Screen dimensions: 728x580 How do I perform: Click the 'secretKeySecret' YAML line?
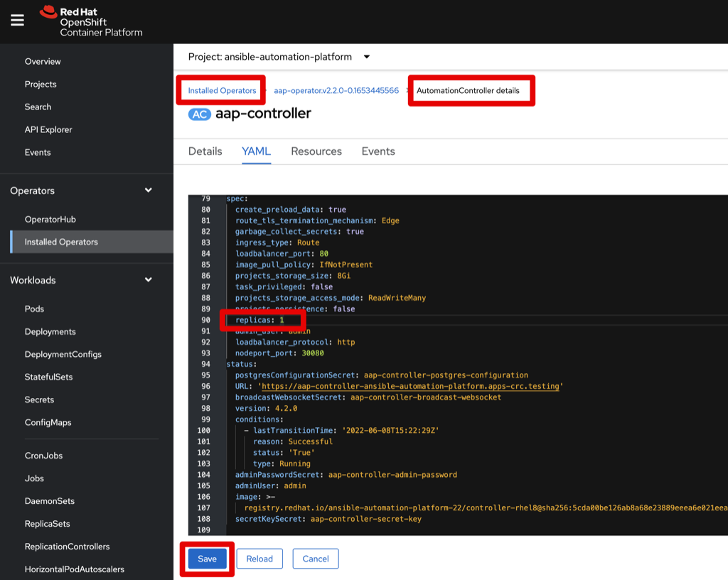(328, 519)
